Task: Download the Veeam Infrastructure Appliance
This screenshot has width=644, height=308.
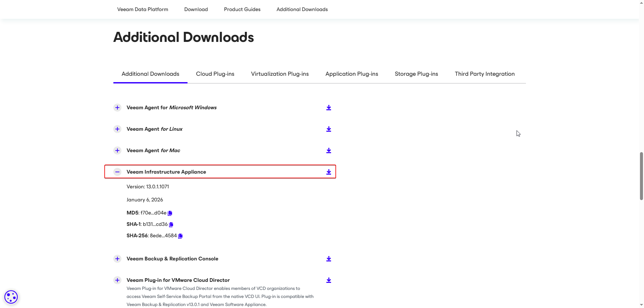Action: pos(329,172)
